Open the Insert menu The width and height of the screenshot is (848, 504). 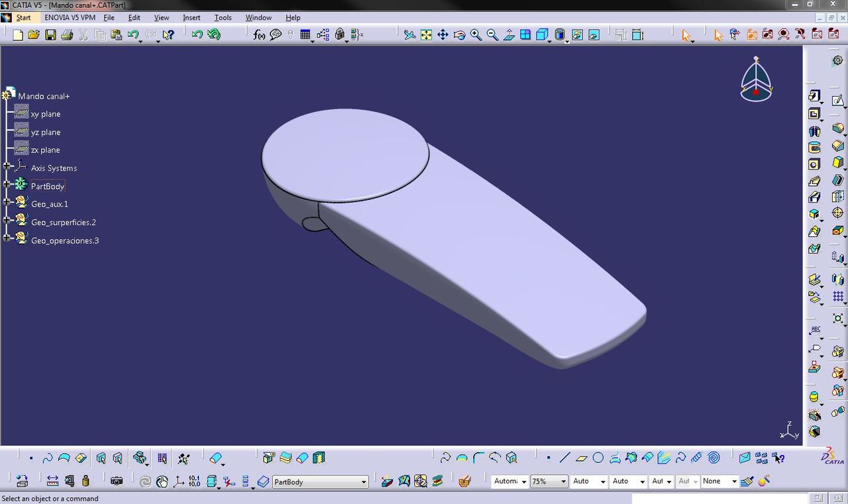(x=191, y=18)
